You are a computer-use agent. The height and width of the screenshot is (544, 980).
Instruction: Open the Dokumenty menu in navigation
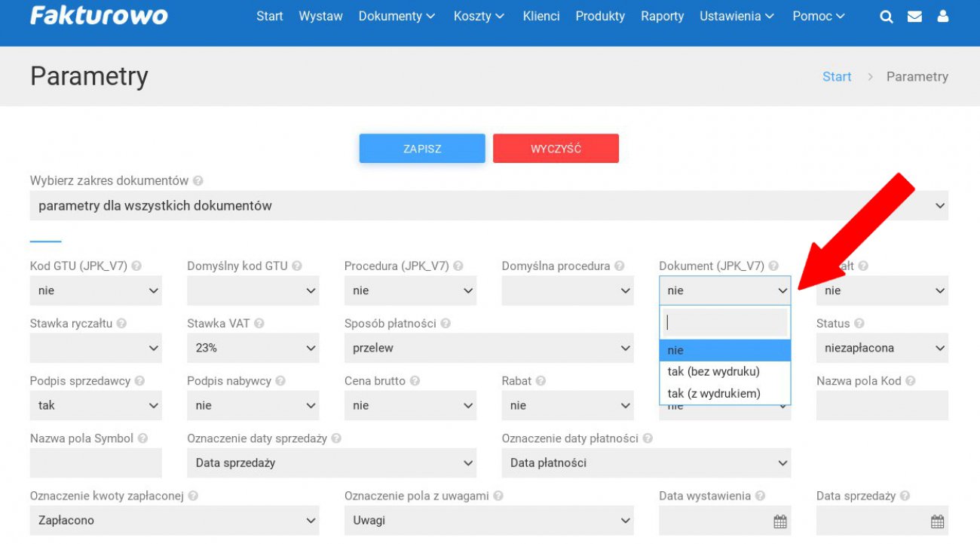[x=397, y=16]
